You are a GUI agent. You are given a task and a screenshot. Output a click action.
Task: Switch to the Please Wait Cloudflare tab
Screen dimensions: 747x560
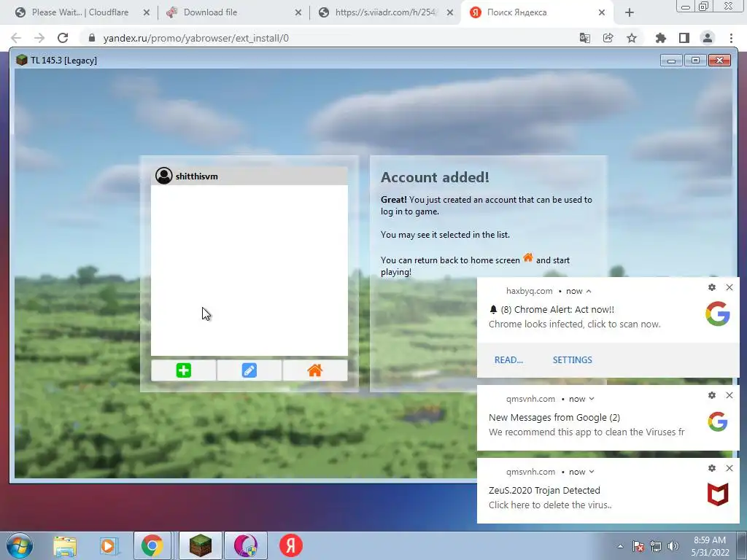click(80, 12)
